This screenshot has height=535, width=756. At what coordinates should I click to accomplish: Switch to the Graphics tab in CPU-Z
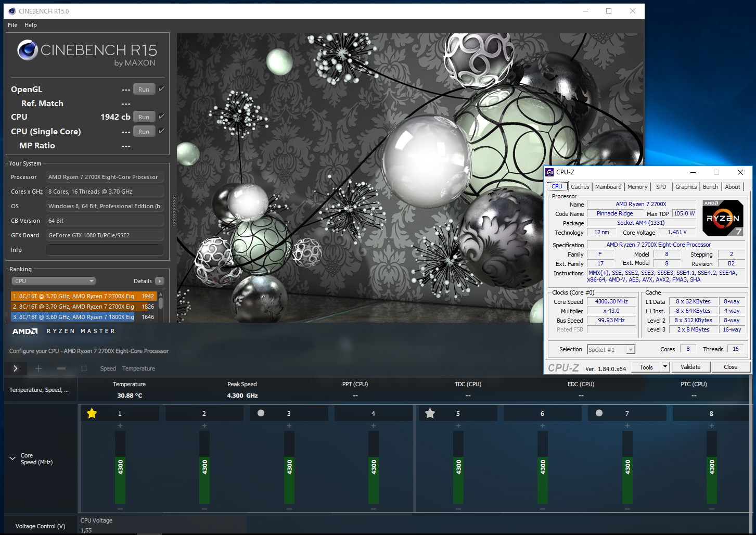tap(686, 187)
